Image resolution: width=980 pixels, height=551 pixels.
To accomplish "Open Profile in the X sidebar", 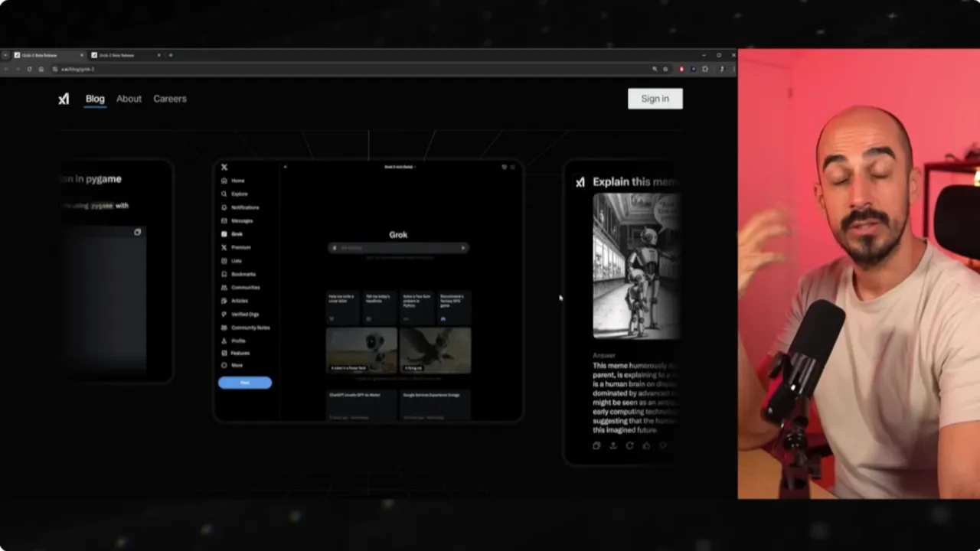I will 234,341.
